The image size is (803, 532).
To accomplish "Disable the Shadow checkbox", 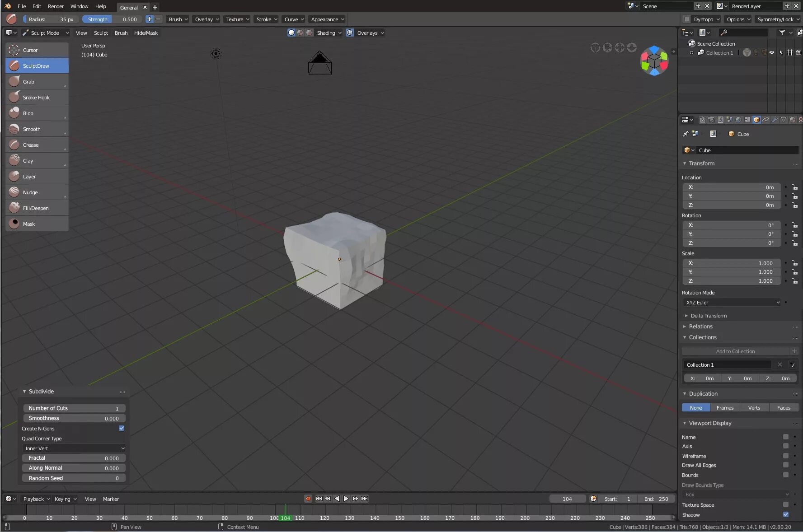I will click(x=786, y=514).
